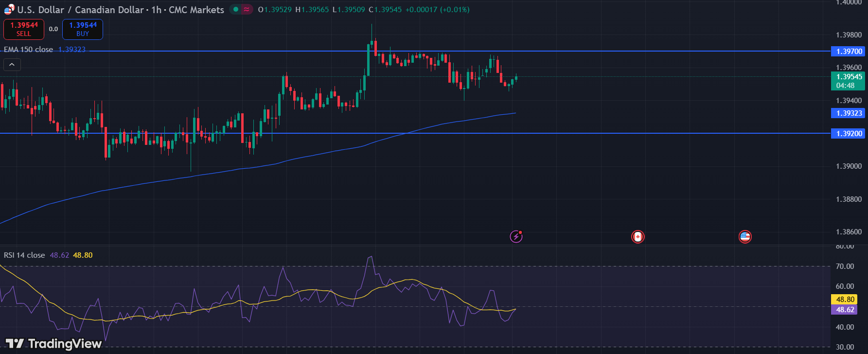
Task: Click the yellow 48.80 RSI value label
Action: point(845,300)
